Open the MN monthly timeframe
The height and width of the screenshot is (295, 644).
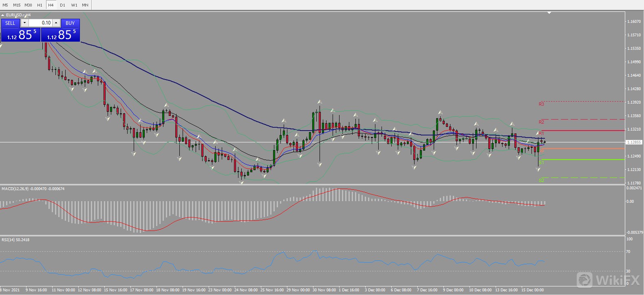[x=85, y=5]
